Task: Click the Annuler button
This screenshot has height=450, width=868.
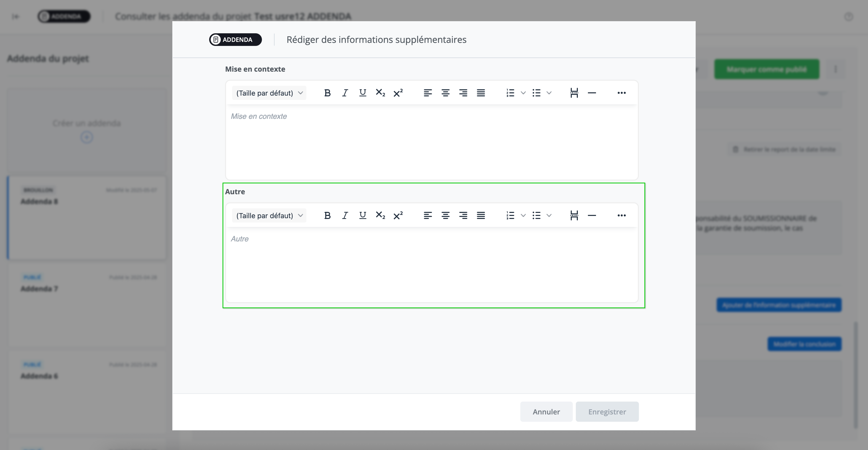Action: coord(546,412)
